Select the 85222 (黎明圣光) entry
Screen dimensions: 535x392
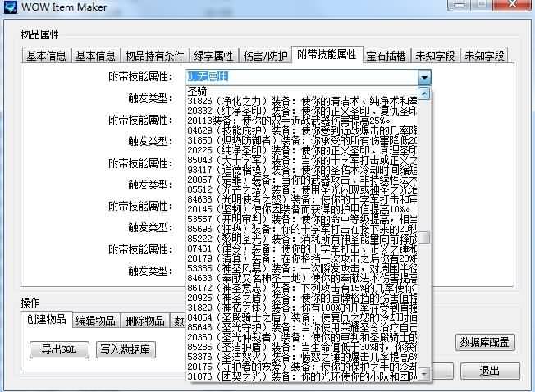point(302,239)
